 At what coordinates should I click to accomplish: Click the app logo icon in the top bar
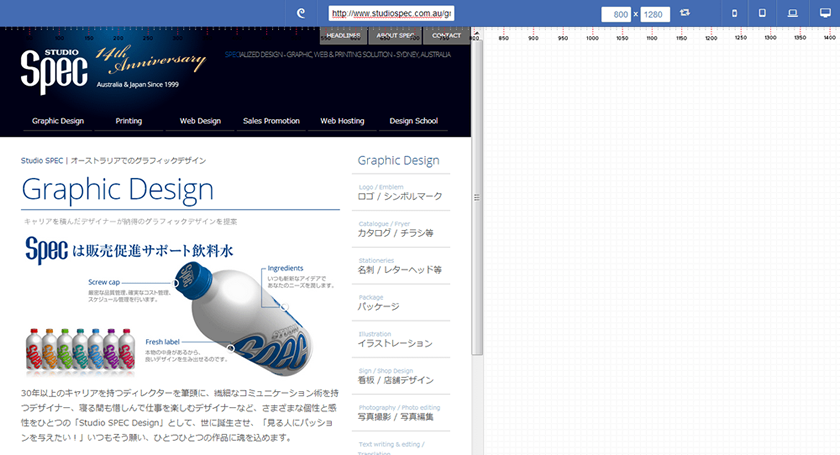tap(301, 13)
